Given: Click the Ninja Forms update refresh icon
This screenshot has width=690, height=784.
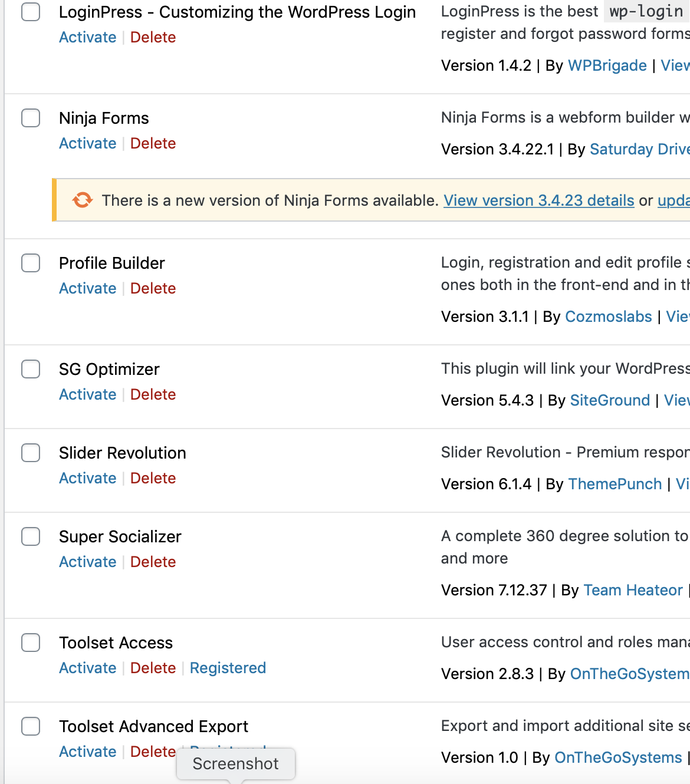Looking at the screenshot, I should 83,200.
